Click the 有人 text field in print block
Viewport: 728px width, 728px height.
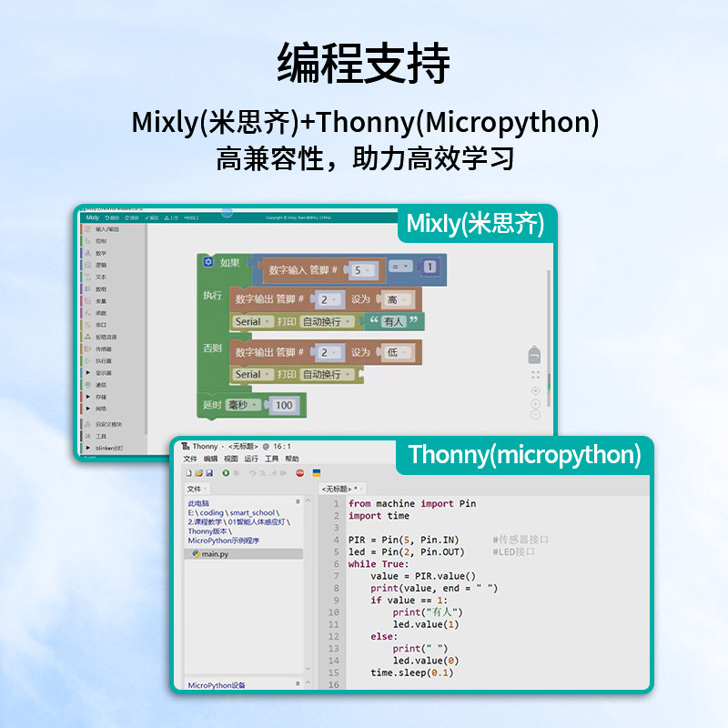(x=394, y=321)
